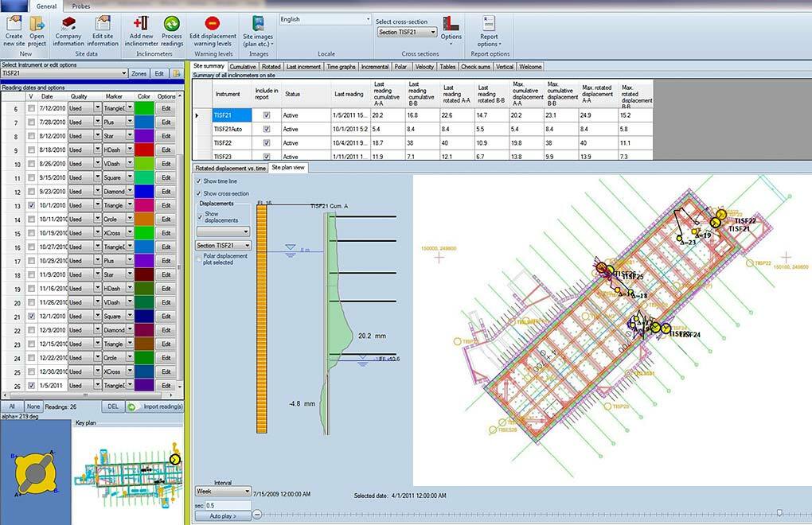Open the Time graphs tab

[x=342, y=67]
